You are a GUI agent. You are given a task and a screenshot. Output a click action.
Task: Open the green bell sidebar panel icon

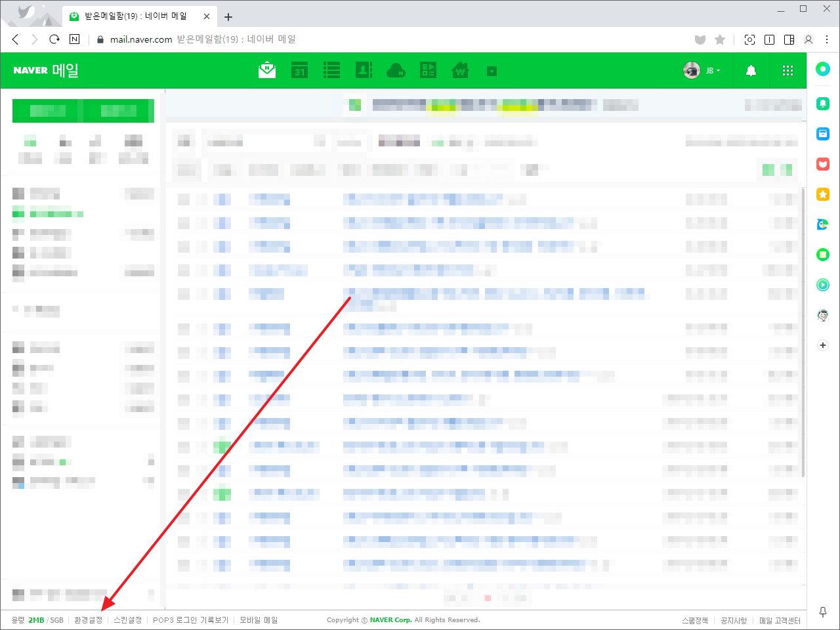(823, 104)
